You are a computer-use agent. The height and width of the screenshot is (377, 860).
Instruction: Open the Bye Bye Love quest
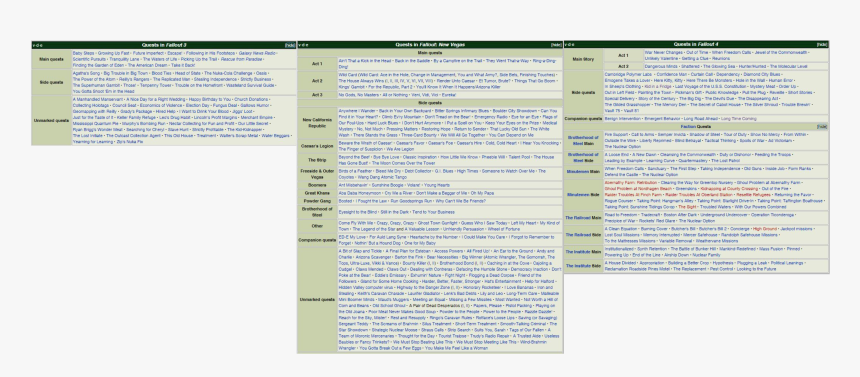385,157
